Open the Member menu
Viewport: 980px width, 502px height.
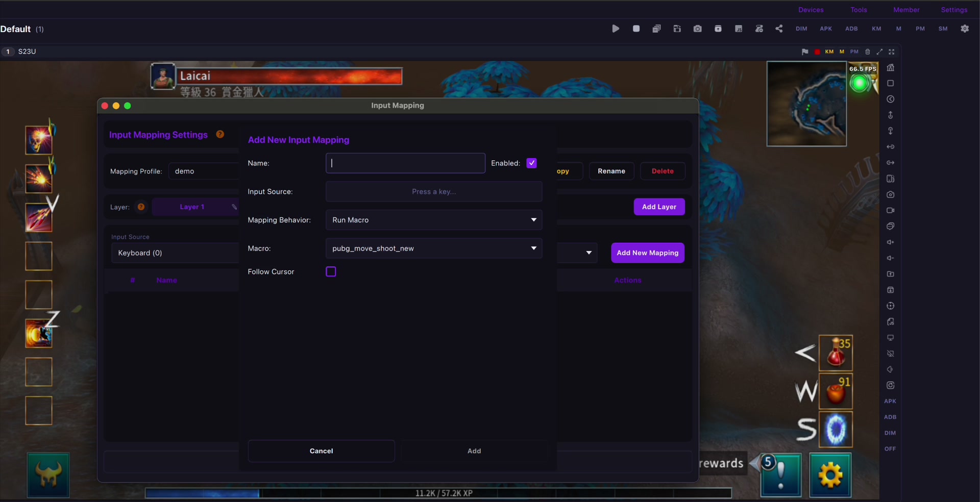click(x=906, y=10)
